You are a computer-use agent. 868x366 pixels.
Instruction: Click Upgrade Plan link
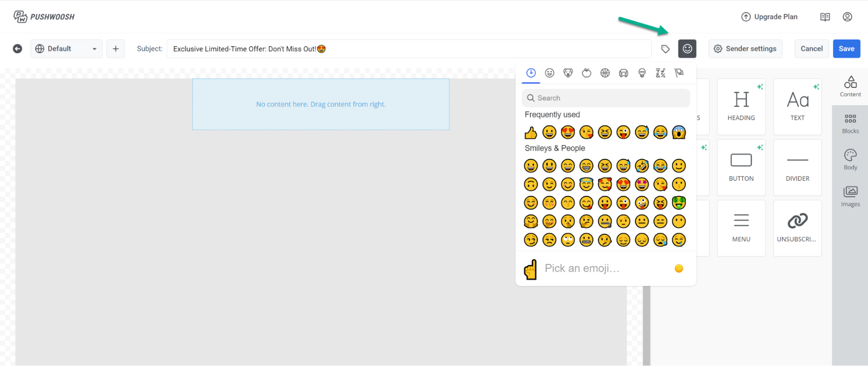[769, 17]
